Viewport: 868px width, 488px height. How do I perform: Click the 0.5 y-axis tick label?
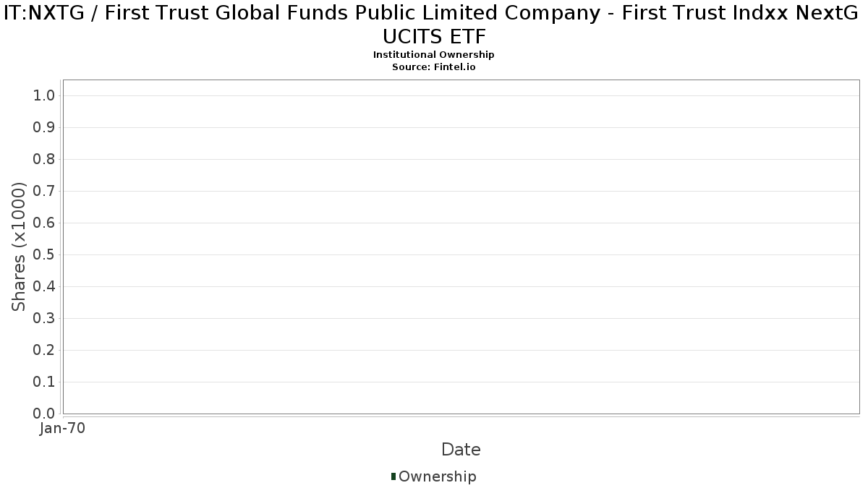point(44,255)
